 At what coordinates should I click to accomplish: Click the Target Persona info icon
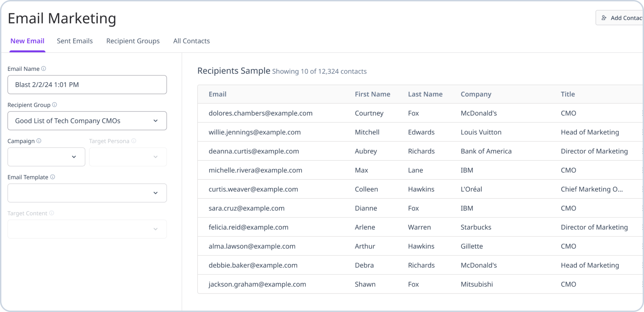134,141
